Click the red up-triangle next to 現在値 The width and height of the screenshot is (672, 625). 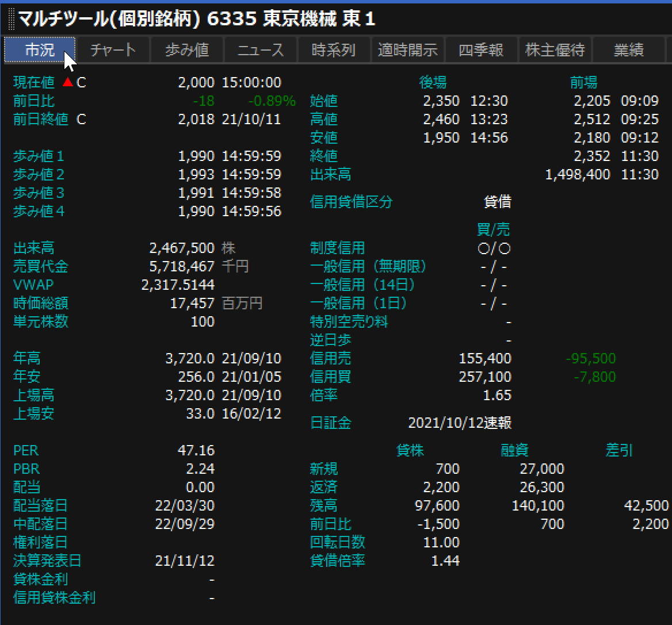(x=68, y=82)
